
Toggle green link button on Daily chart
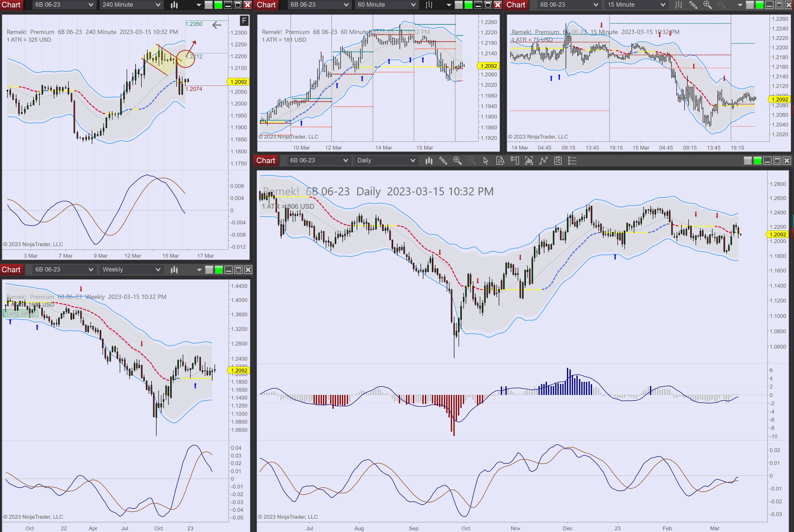[757, 161]
